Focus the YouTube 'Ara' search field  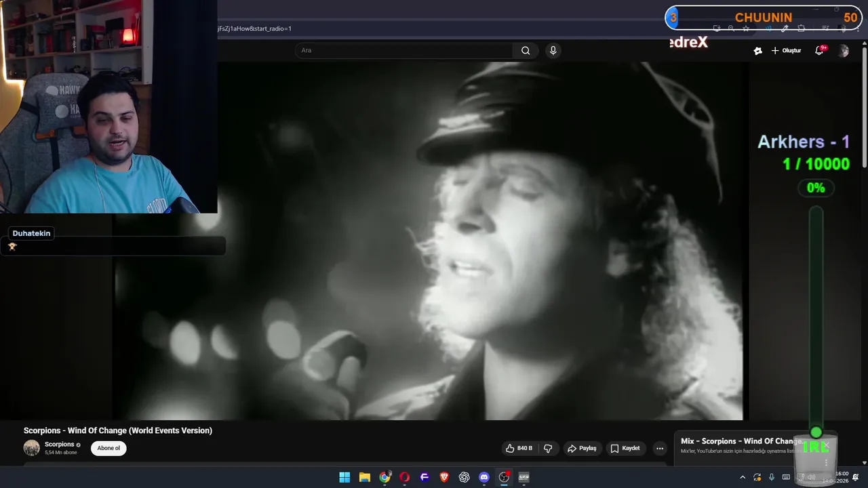(x=404, y=50)
